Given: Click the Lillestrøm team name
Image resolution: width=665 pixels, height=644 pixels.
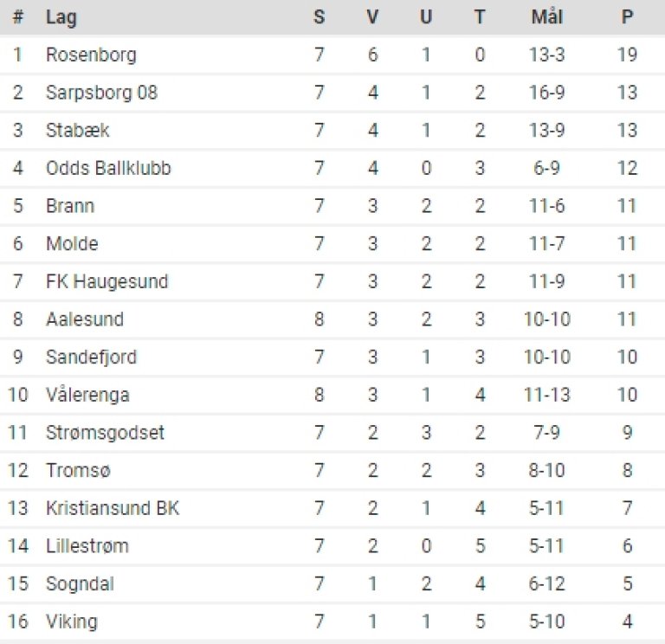Looking at the screenshot, I should coord(87,546).
